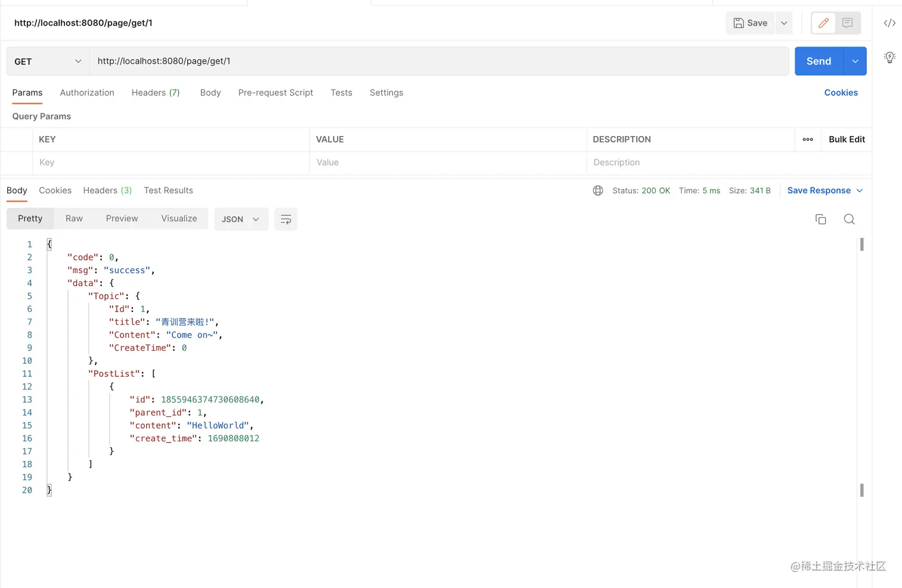The width and height of the screenshot is (902, 588).
Task: Select the Raw response view
Action: point(74,219)
